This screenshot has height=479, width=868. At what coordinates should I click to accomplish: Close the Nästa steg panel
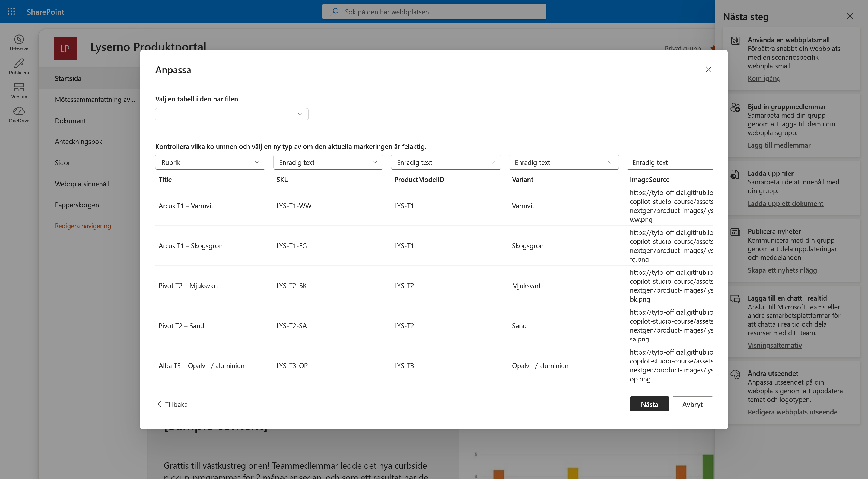pyautogui.click(x=850, y=16)
